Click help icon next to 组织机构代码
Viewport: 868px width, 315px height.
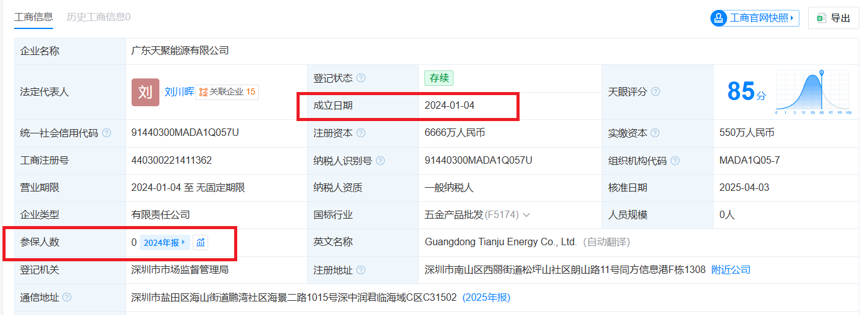(x=675, y=161)
